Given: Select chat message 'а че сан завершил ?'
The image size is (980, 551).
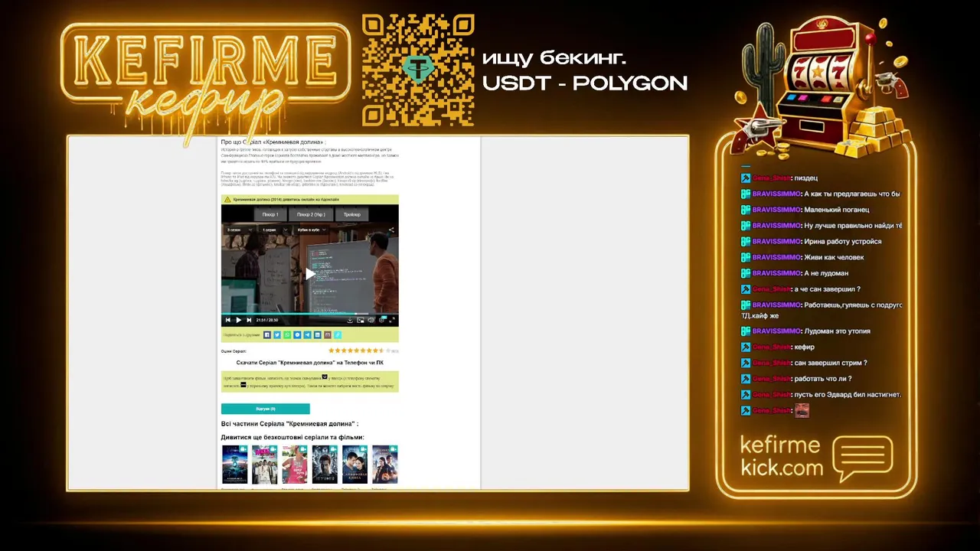Looking at the screenshot, I should point(828,289).
